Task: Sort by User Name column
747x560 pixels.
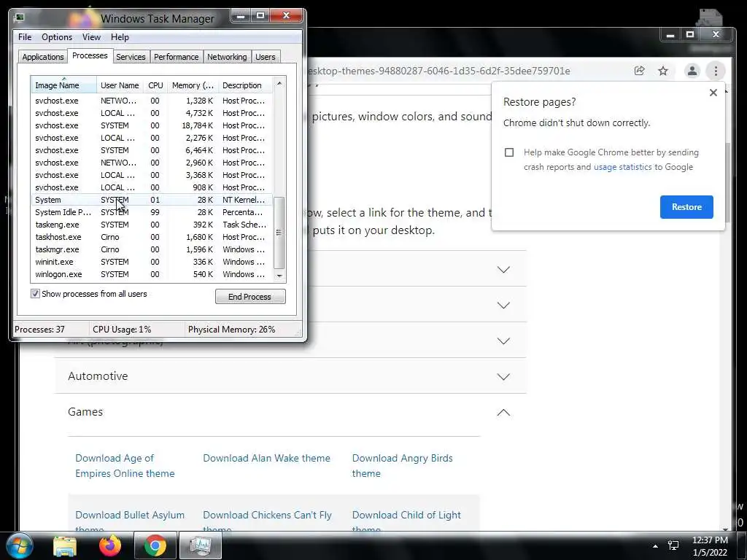Action: click(120, 85)
